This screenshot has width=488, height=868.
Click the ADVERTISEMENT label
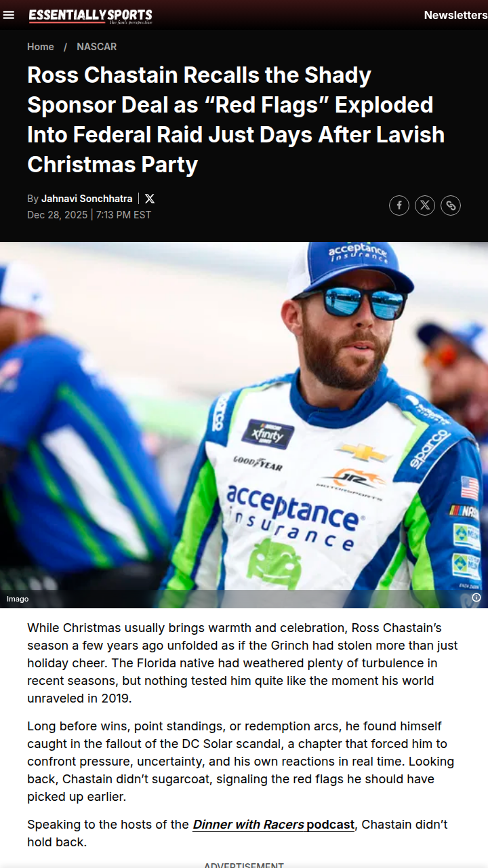[244, 865]
